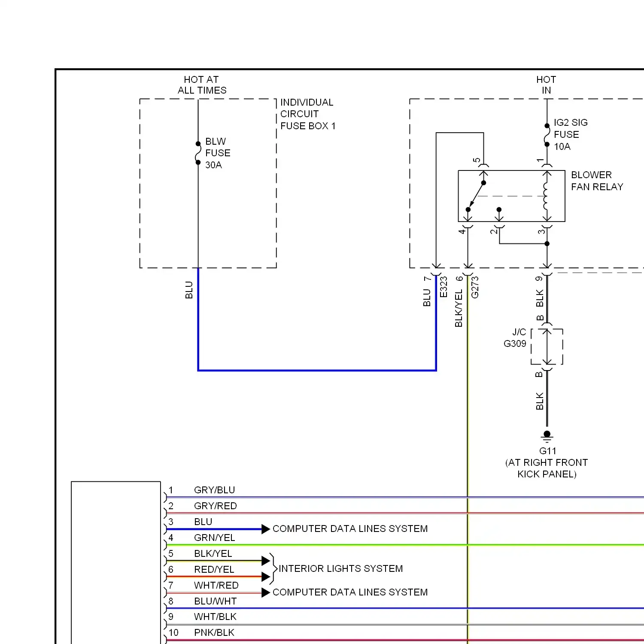The height and width of the screenshot is (644, 644).
Task: Click relay terminal number 4
Action: [x=462, y=231]
